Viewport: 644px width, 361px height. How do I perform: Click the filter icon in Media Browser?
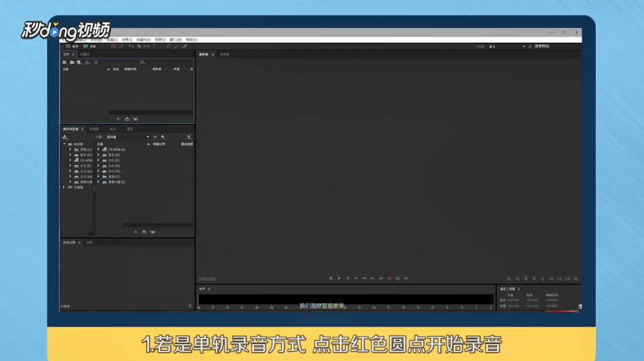[189, 137]
